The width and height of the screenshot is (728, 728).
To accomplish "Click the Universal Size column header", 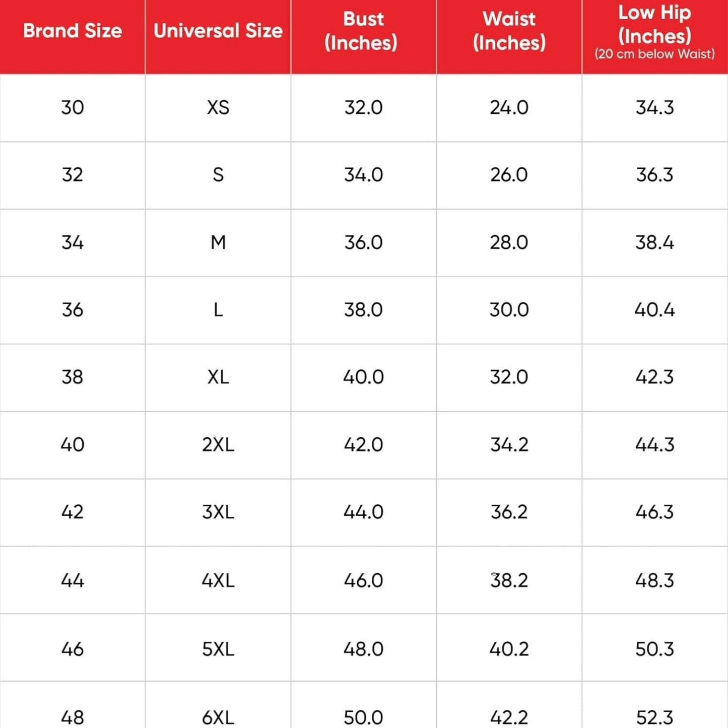I will tap(218, 31).
